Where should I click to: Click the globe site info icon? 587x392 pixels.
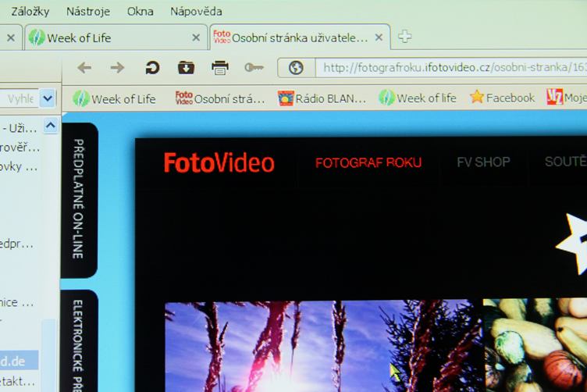coord(296,68)
